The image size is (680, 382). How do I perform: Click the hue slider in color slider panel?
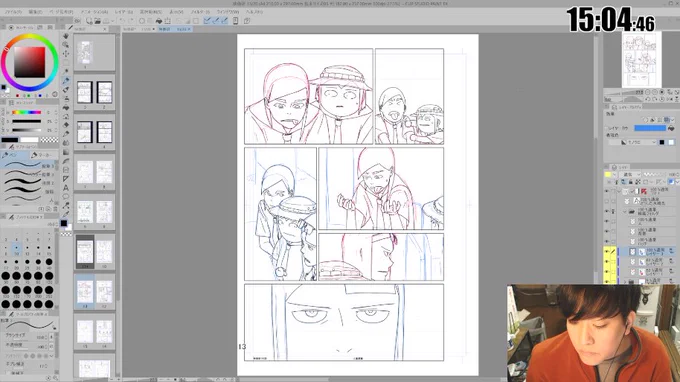pos(26,112)
